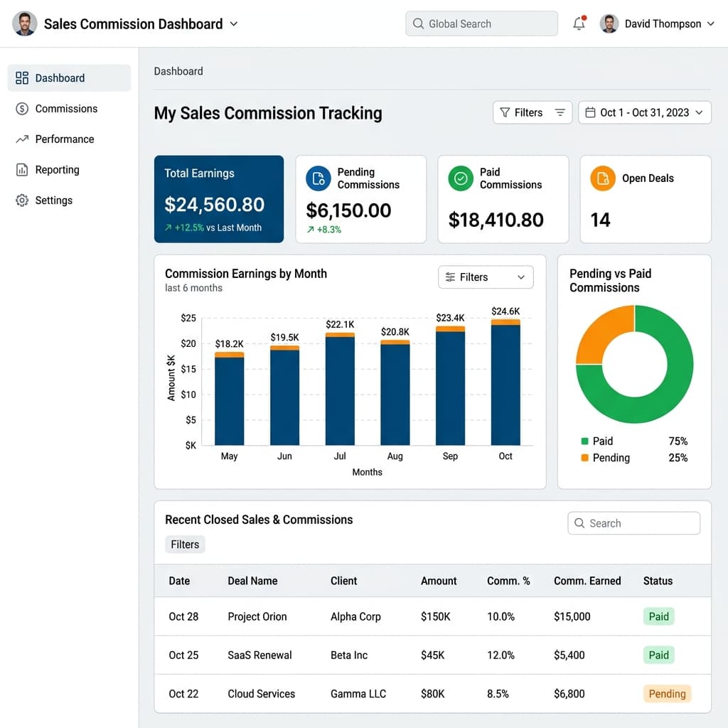Click the Paid status badge for Project Orion
This screenshot has width=728, height=728.
(658, 616)
